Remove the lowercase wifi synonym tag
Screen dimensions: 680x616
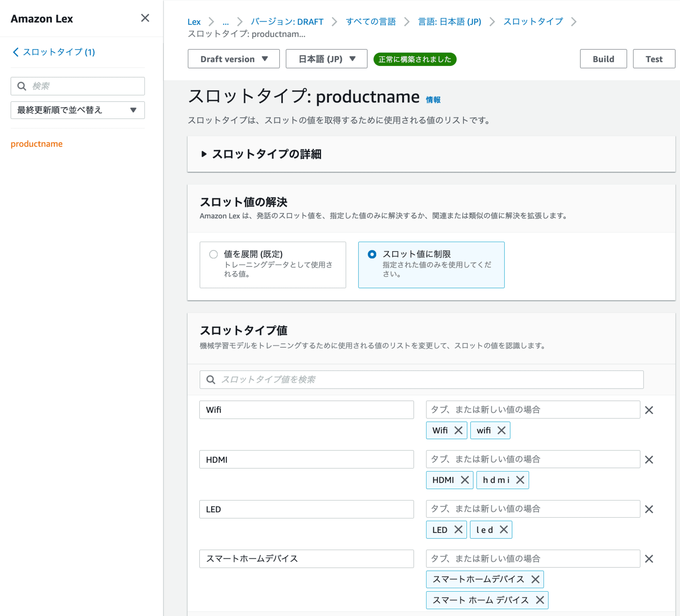click(x=502, y=430)
